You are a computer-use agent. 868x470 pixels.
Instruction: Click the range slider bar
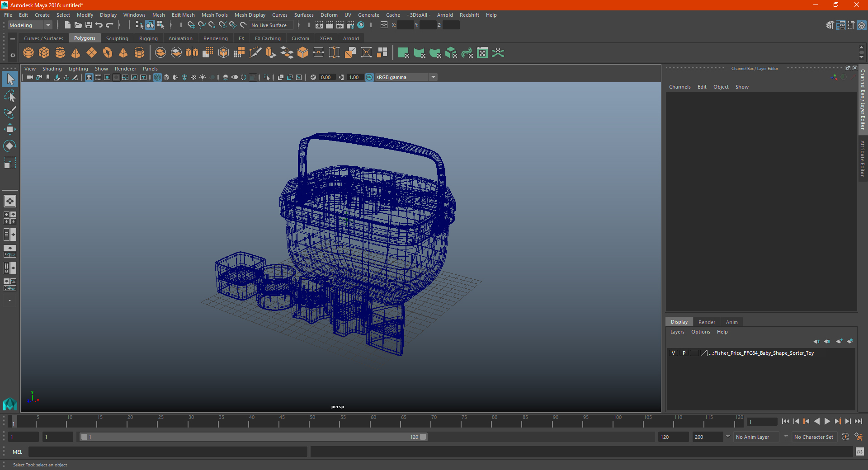[253, 437]
